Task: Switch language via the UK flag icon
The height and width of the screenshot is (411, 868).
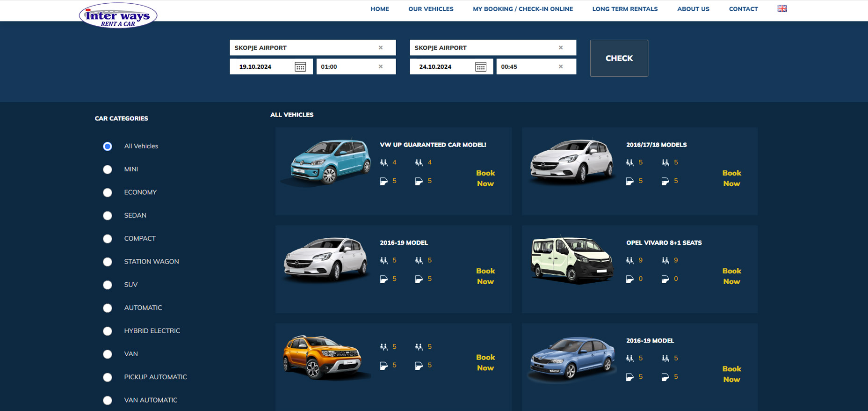Action: tap(782, 9)
